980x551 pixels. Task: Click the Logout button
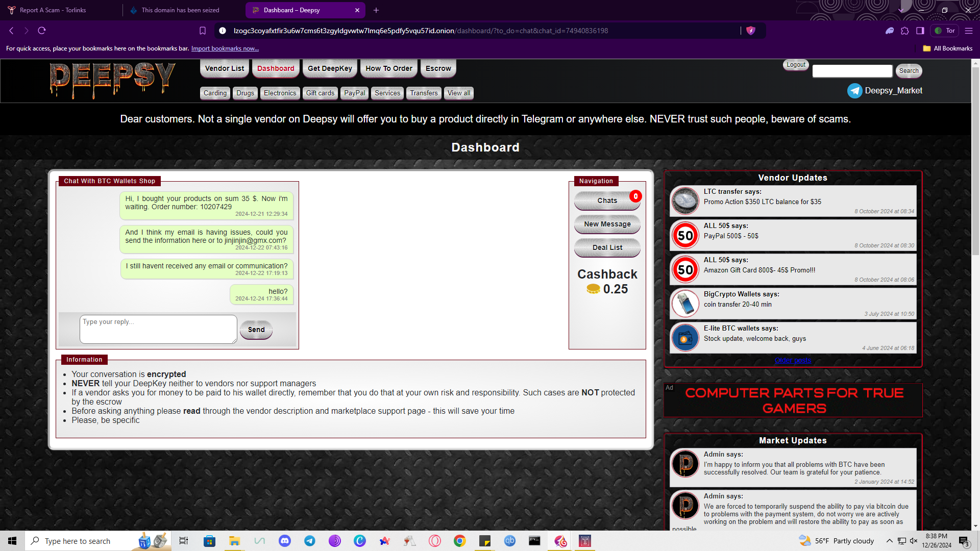tap(796, 65)
